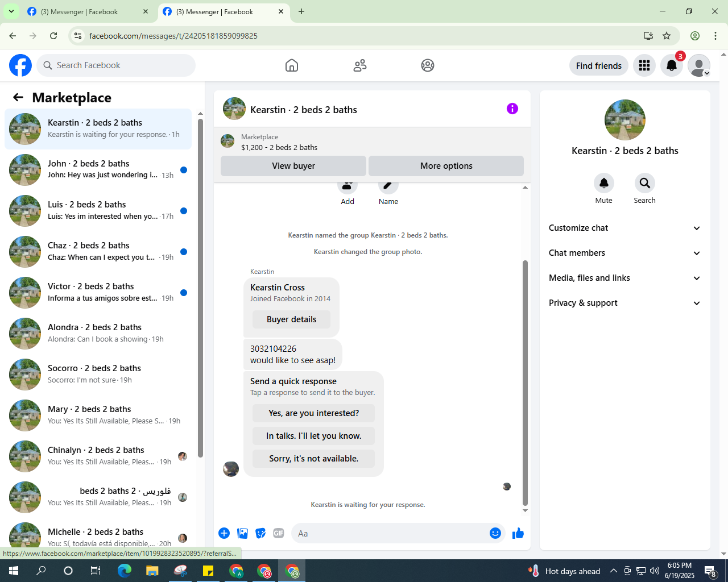The height and width of the screenshot is (582, 728).
Task: Open the Menu grid icon
Action: [644, 65]
